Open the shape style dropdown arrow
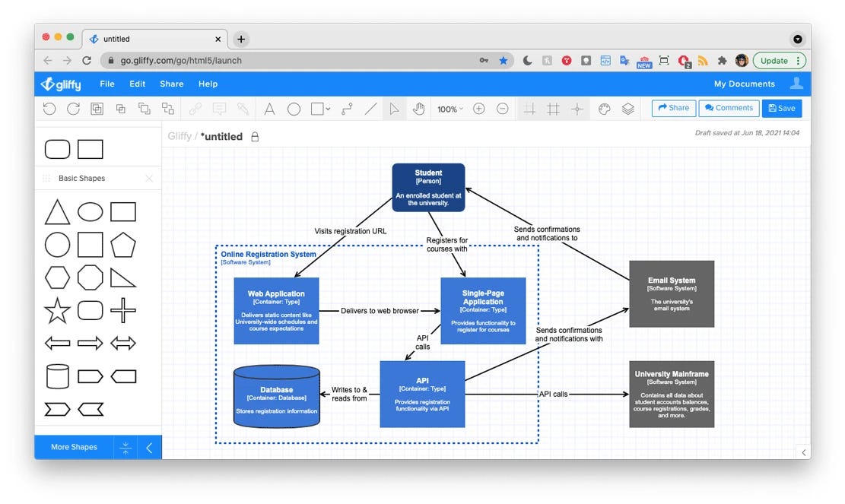Screen dimensions: 845x504 [x=326, y=109]
